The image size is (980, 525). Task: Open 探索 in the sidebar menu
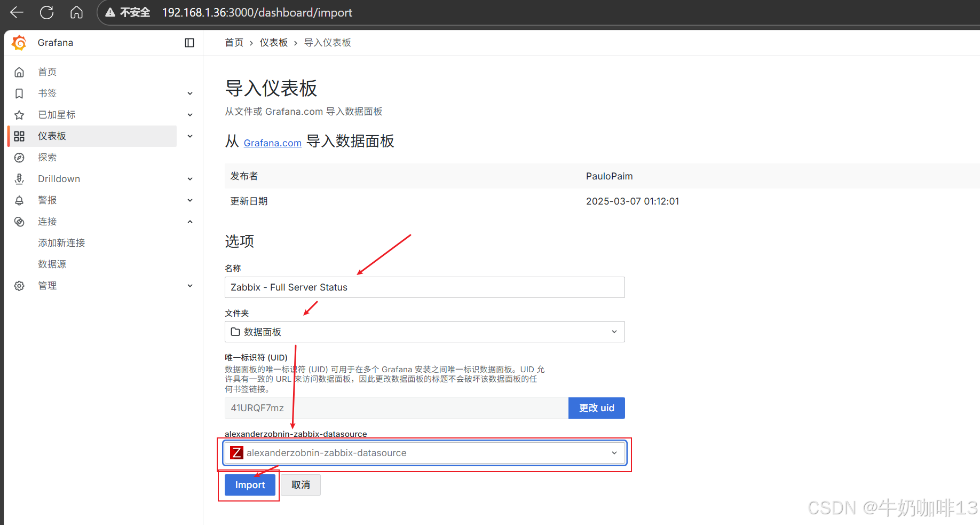coord(47,158)
